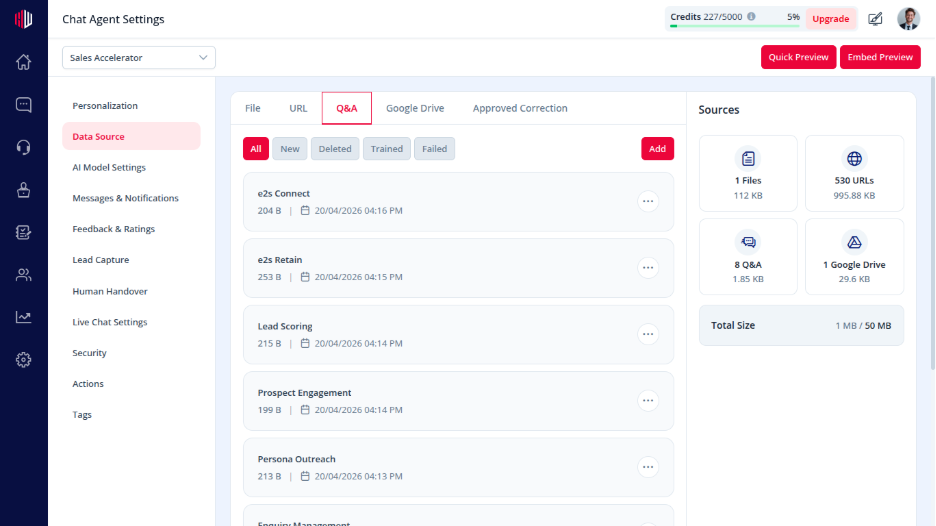Filter Q&A list by Trained

[x=387, y=149]
